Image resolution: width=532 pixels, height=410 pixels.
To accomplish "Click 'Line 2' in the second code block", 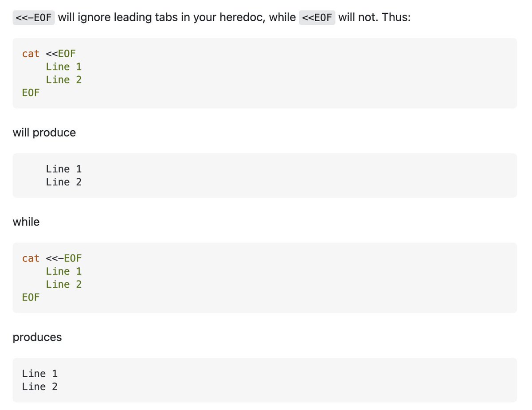I will 64,284.
